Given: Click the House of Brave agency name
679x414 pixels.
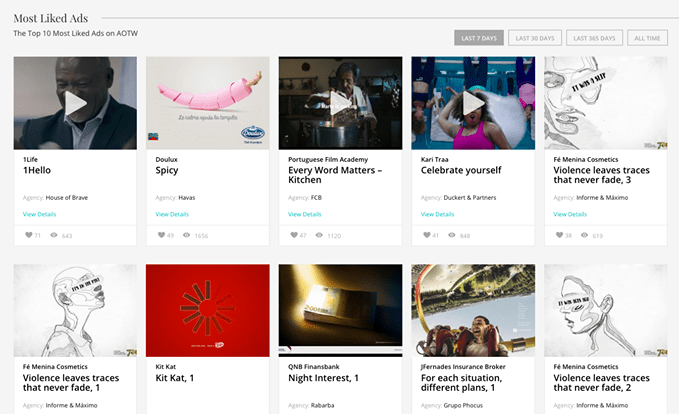Looking at the screenshot, I should 67,197.
